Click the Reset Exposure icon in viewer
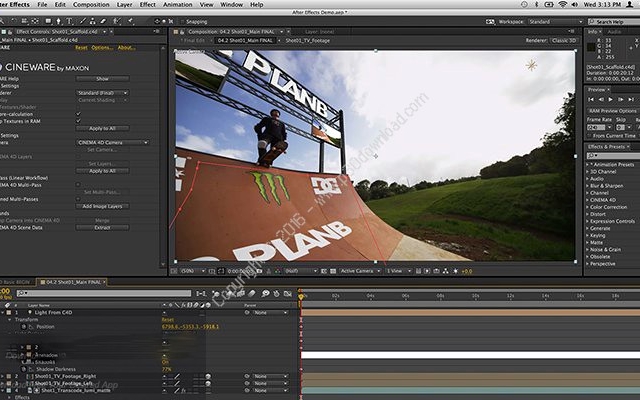Screen dimensions: 640x400 click(x=456, y=271)
